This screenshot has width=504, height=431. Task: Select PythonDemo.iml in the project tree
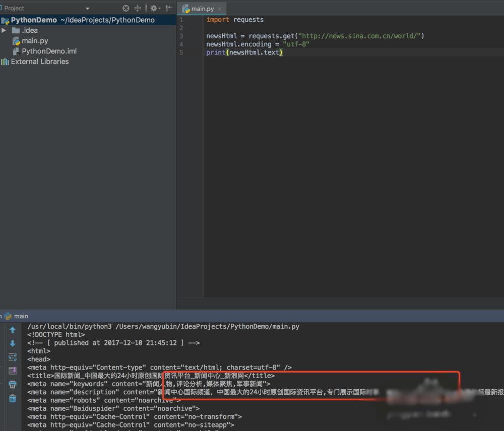(x=49, y=51)
